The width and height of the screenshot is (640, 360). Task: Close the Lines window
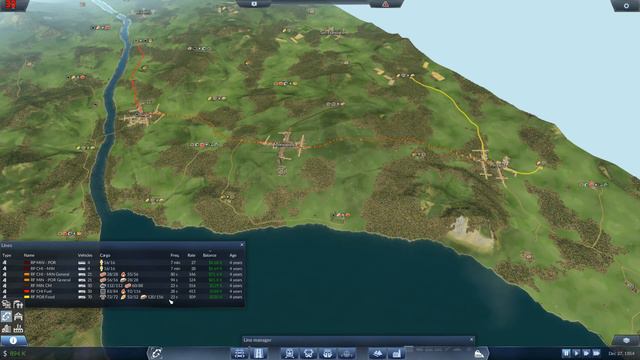tap(242, 244)
